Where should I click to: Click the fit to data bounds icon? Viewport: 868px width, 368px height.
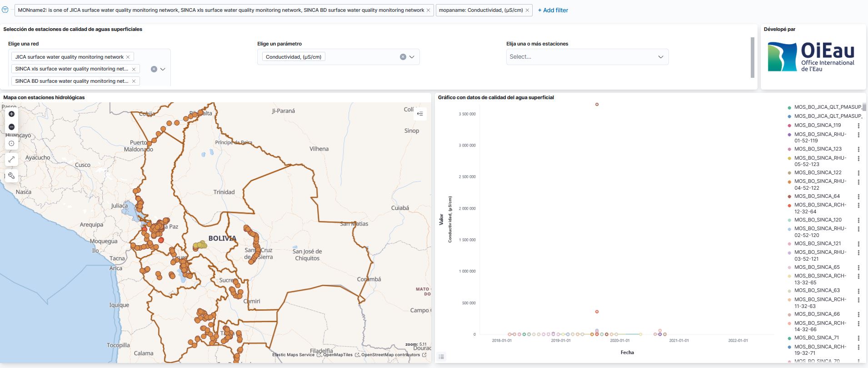coord(11,143)
